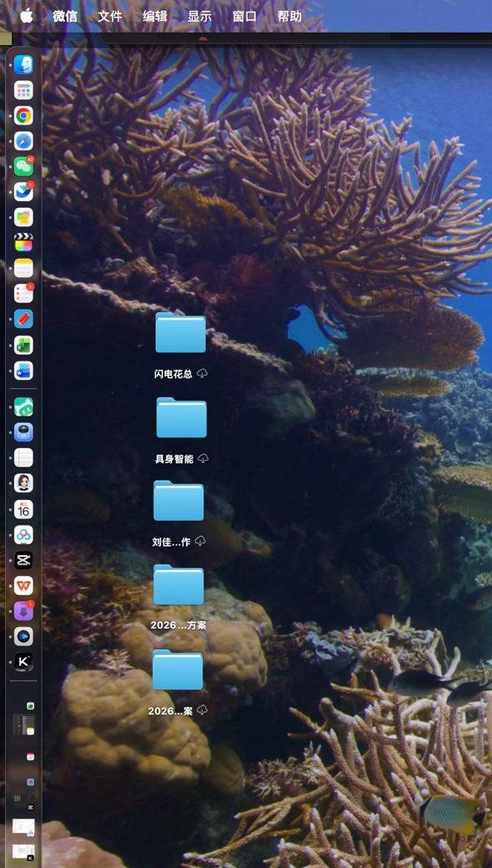Launch Final Cut Pro clapperboard icon
This screenshot has height=868, width=492.
pos(23,243)
